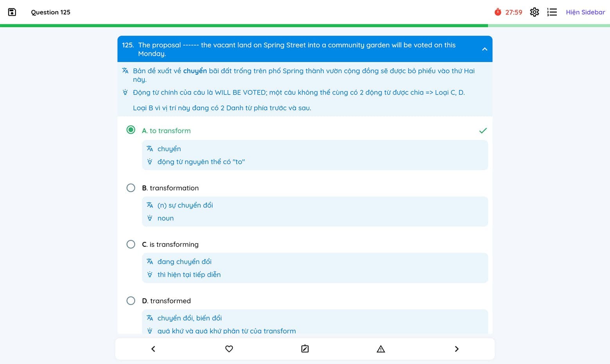Select radio button for answer C
Screen dimensions: 610x364
pos(131,244)
